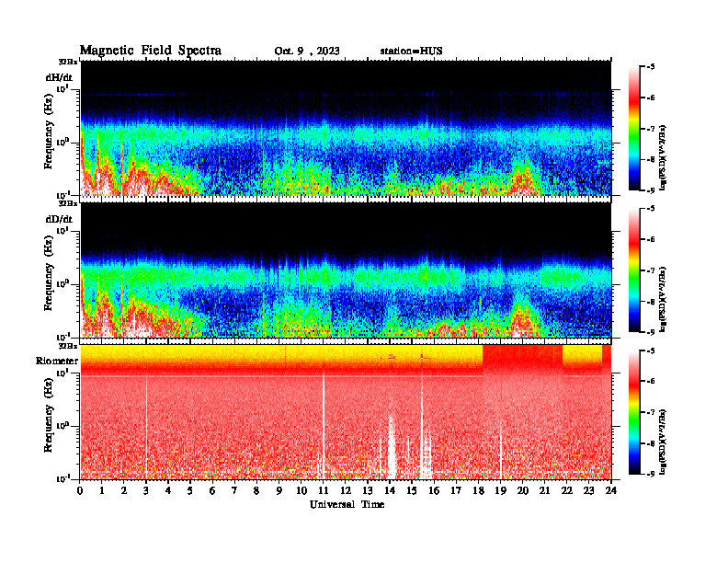Click the dD/dt panel color scale bar
The height and width of the screenshot is (563, 728).
pos(634,270)
